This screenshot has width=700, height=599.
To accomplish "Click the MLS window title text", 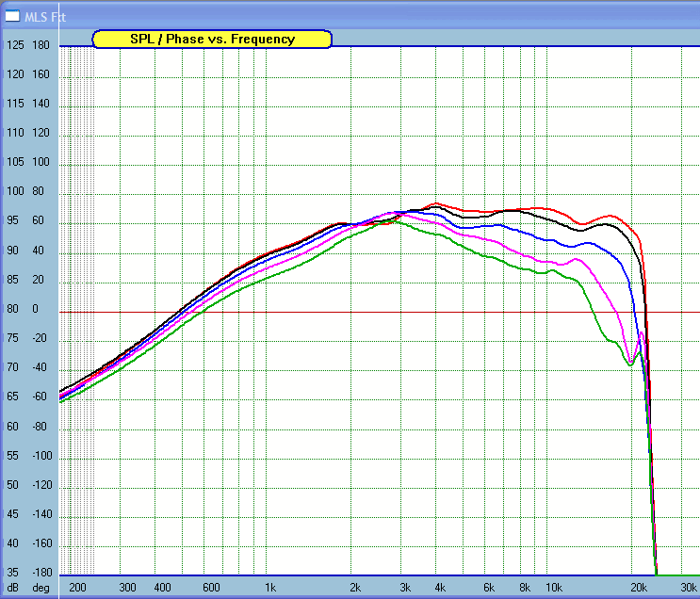I will click(45, 17).
